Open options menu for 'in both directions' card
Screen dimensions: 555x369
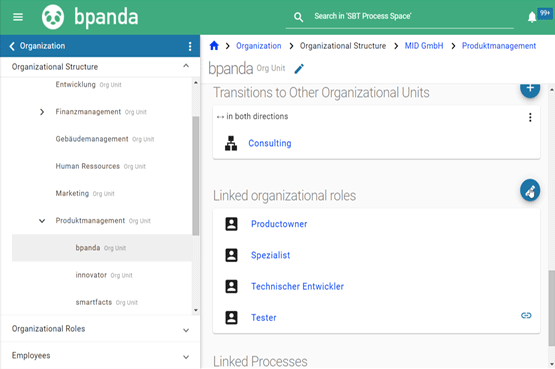(x=530, y=117)
